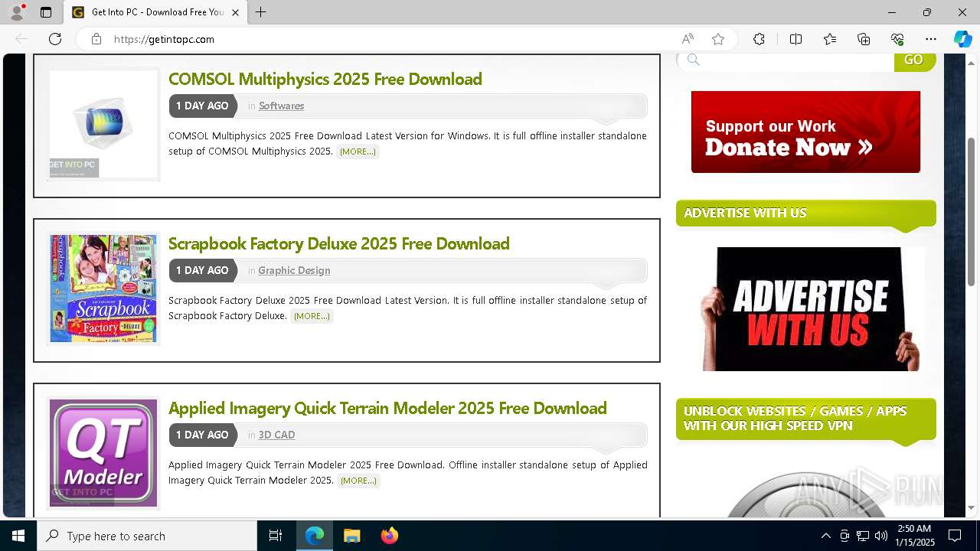
Task: Open a new tab with plus button
Action: (x=261, y=12)
